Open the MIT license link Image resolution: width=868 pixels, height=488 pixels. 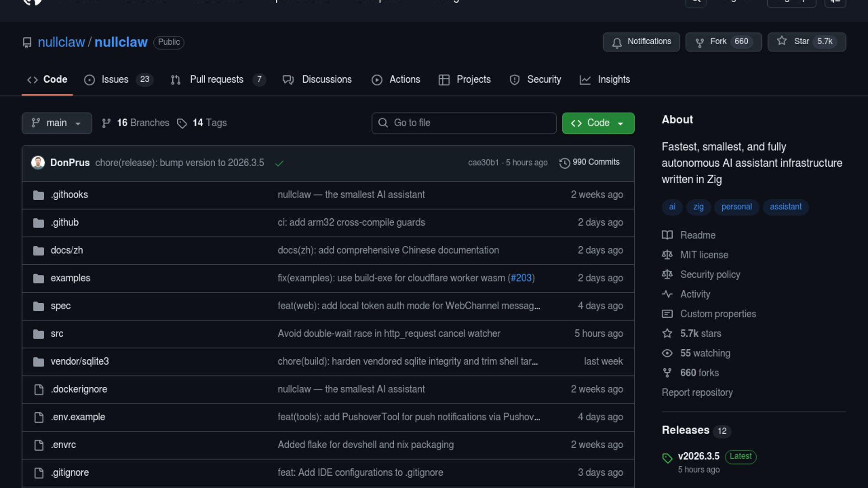[704, 255]
